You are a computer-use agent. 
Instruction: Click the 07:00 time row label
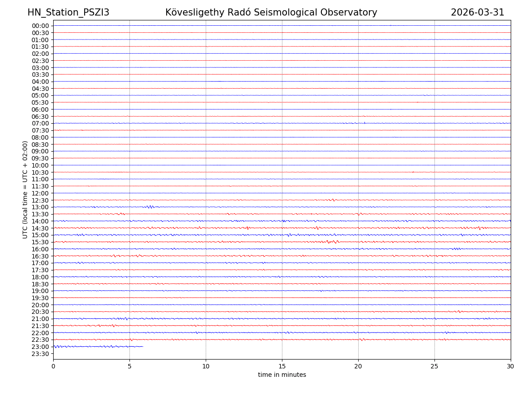pyautogui.click(x=40, y=123)
